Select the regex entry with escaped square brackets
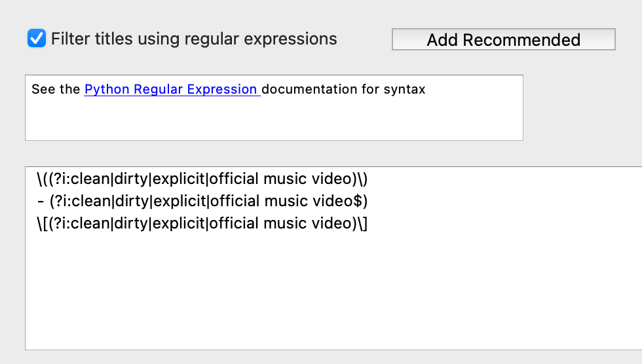642x364 pixels. pyautogui.click(x=202, y=223)
